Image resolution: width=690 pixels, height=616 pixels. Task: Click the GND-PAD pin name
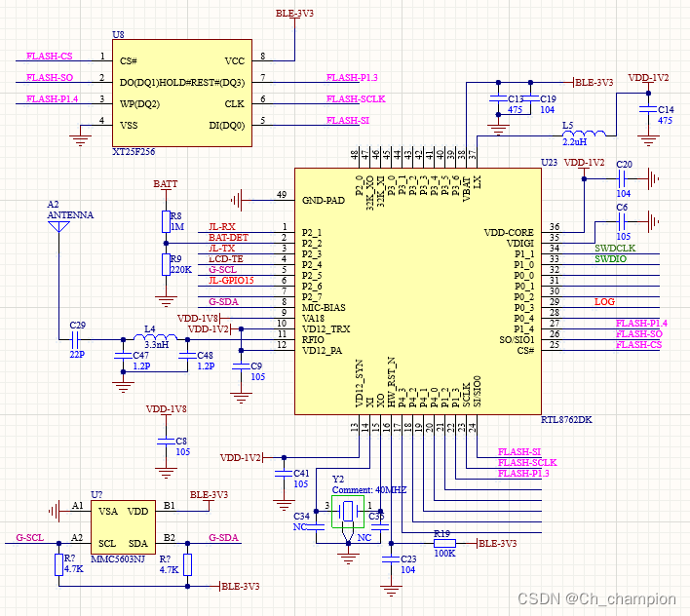(324, 200)
